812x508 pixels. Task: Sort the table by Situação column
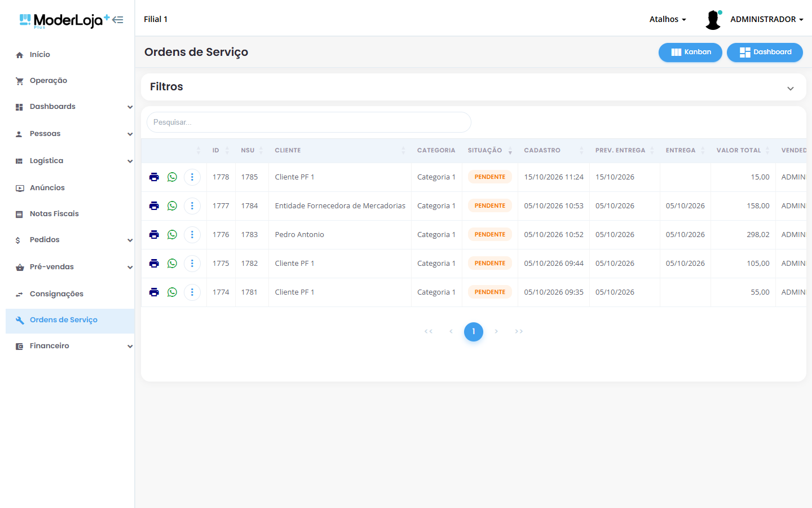click(x=489, y=151)
